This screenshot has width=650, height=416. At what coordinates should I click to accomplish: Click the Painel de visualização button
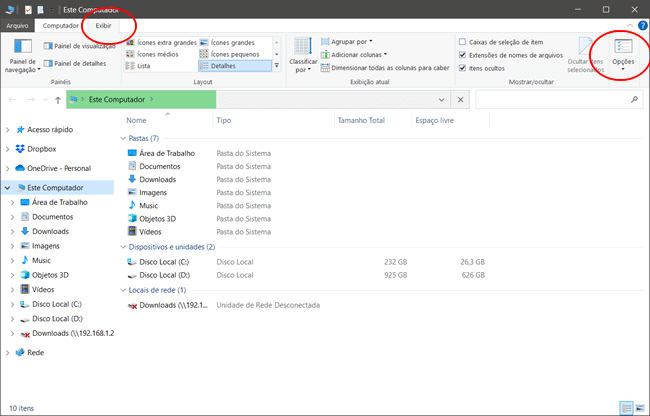83,45
